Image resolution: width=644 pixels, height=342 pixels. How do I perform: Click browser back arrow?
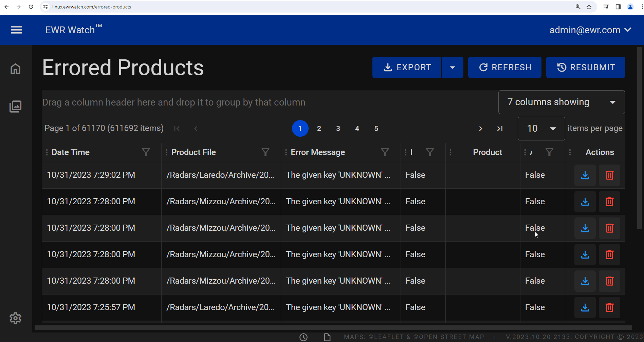(x=6, y=7)
